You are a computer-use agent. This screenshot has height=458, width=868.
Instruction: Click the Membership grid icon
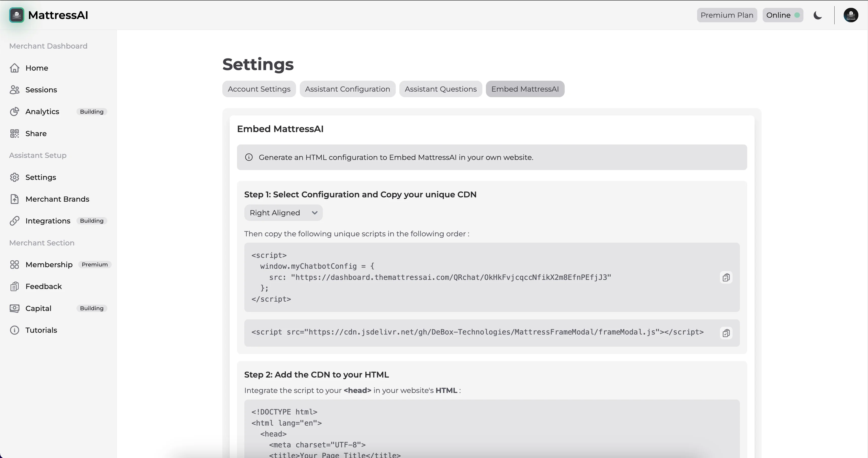coord(14,265)
